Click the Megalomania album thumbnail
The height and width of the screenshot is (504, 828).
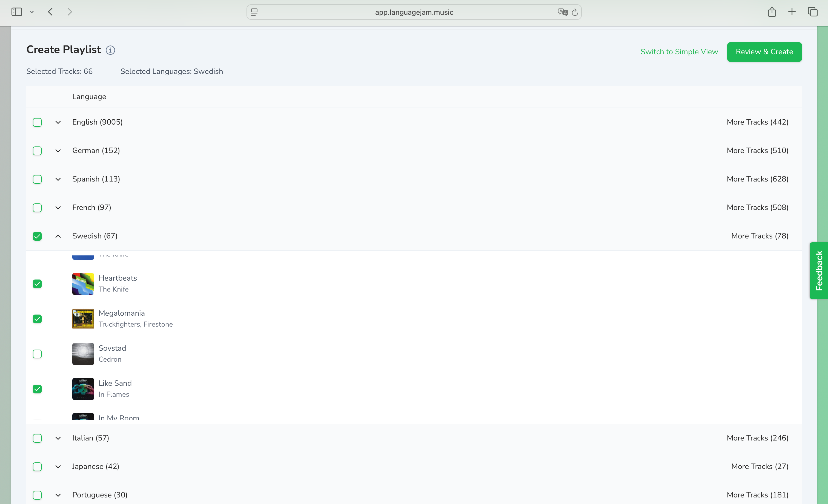tap(83, 319)
